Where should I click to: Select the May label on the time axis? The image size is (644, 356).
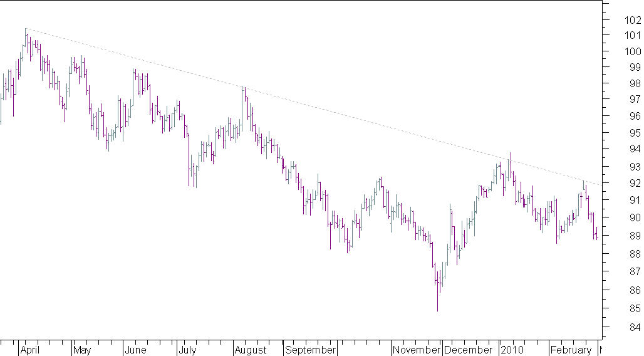point(82,350)
